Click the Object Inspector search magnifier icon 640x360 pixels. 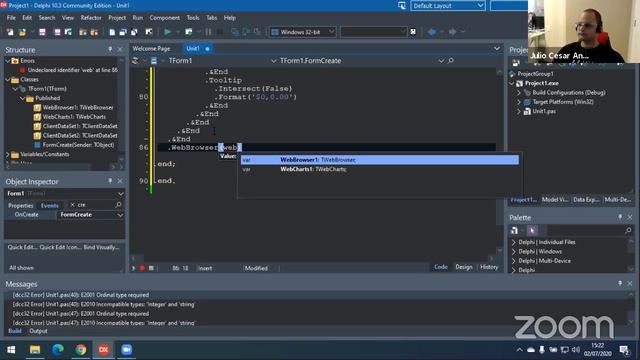click(118, 204)
